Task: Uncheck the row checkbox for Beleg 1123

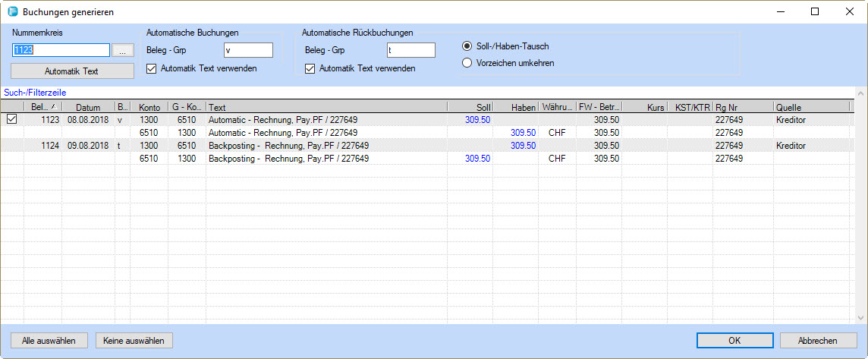Action: [11, 120]
